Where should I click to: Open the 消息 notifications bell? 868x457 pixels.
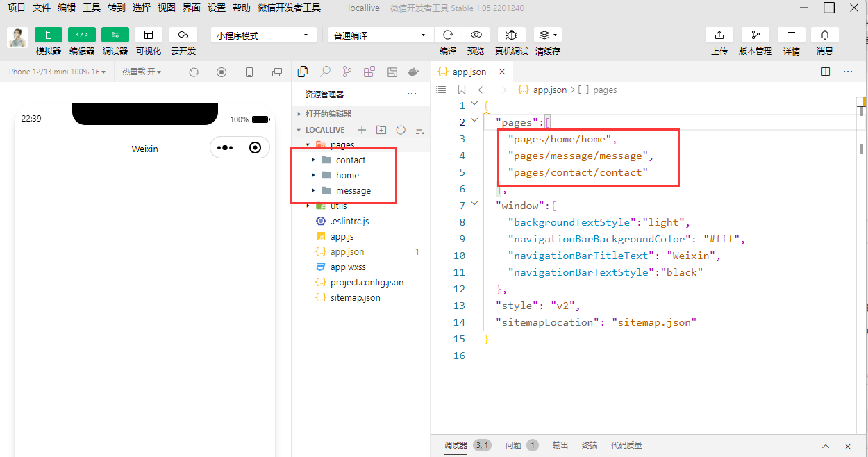(825, 35)
